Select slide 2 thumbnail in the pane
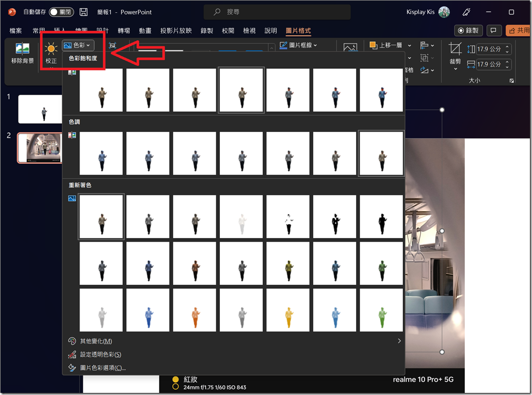This screenshot has width=532, height=395. (x=40, y=148)
